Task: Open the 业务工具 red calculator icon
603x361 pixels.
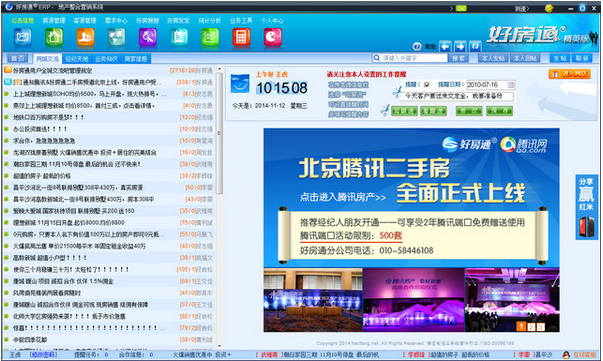Action: [x=242, y=37]
